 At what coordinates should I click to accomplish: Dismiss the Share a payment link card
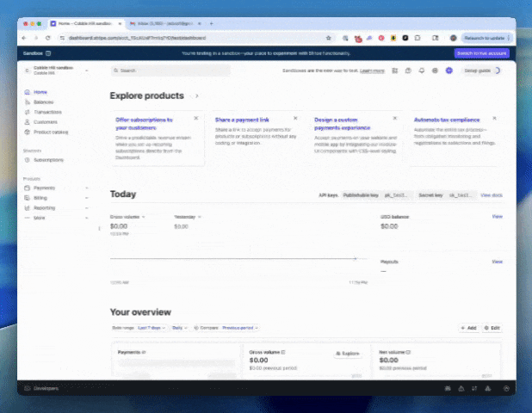295,118
